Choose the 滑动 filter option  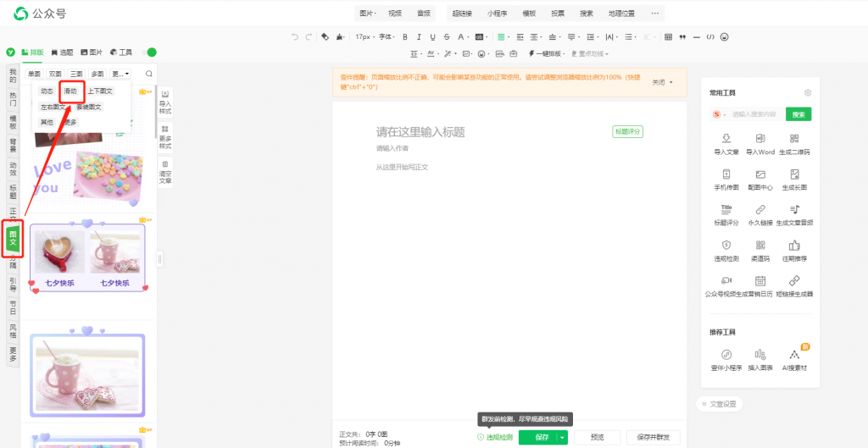click(71, 91)
